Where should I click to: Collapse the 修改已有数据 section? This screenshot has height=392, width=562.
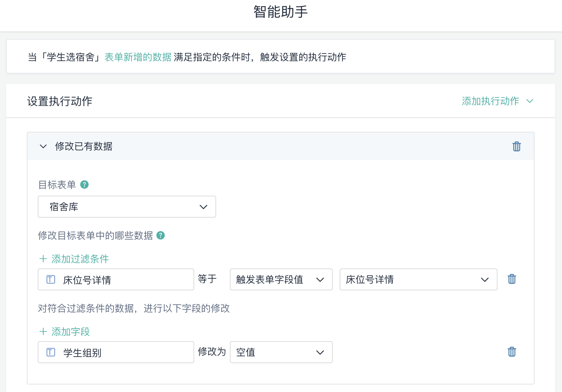43,147
